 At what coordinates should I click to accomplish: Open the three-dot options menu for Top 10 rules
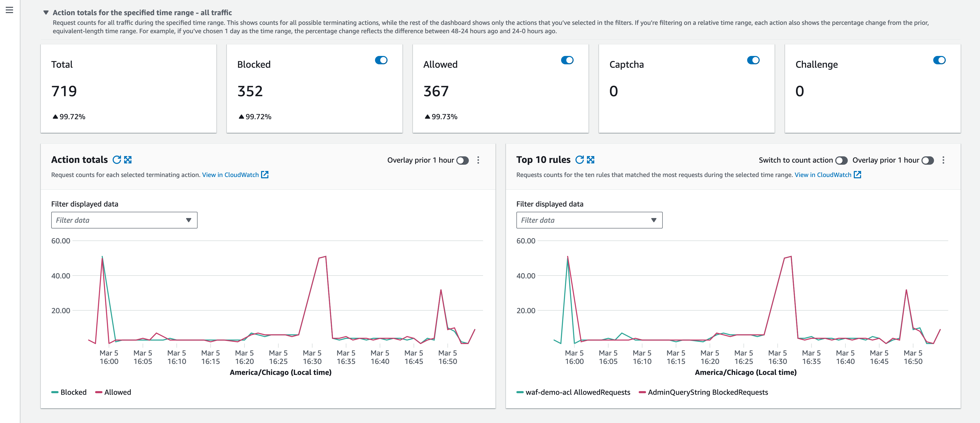(943, 160)
